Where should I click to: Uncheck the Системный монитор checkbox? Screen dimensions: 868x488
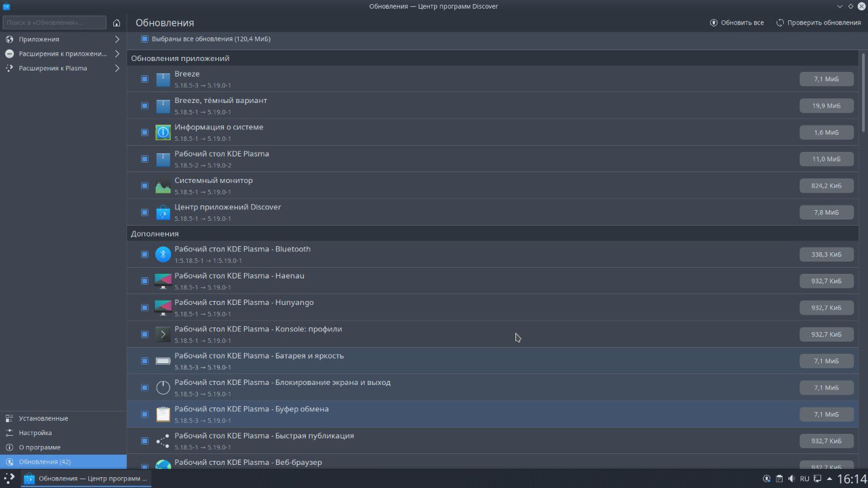click(144, 186)
